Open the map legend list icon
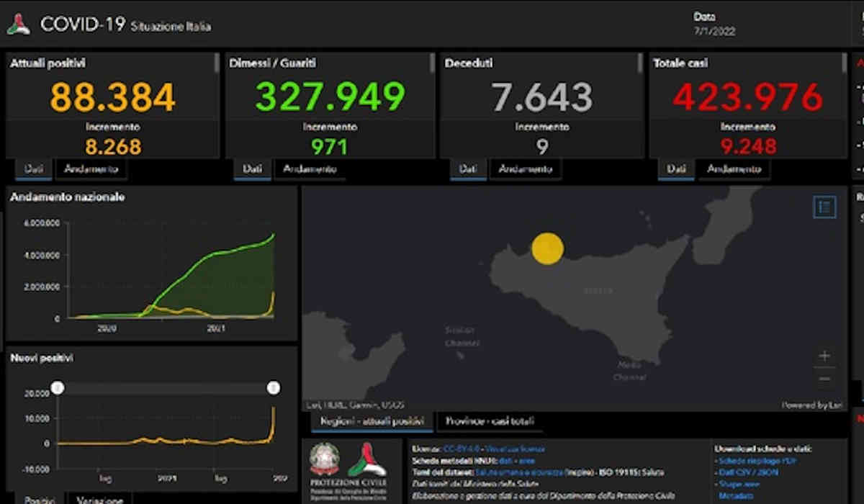 [x=824, y=207]
